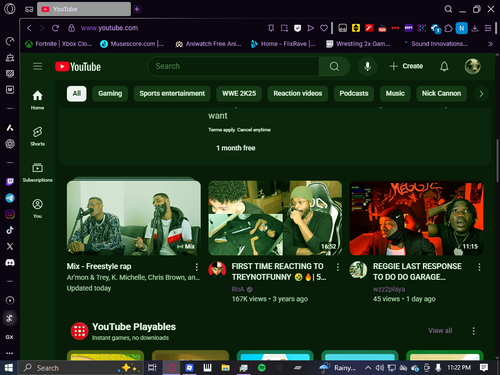This screenshot has height=375, width=500.
Task: Open options for REGGIE LAST RESPONSE video
Action: 479,267
